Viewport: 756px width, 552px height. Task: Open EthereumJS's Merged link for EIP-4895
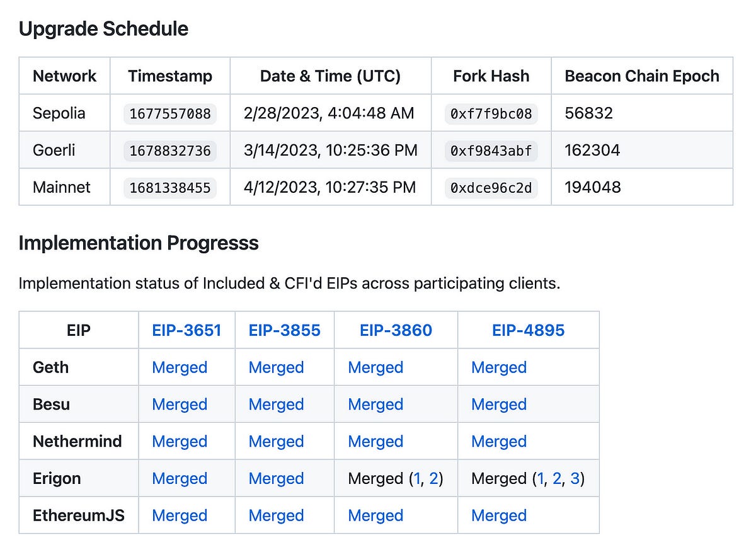tap(499, 515)
